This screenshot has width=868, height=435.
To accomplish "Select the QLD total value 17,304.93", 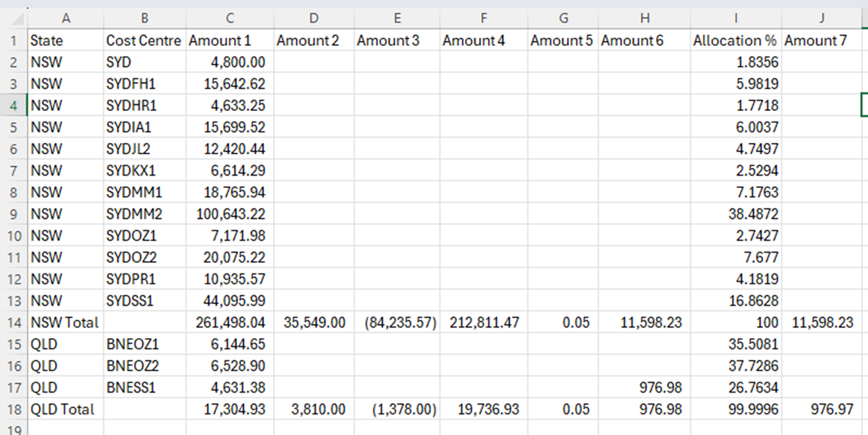I will tap(229, 409).
